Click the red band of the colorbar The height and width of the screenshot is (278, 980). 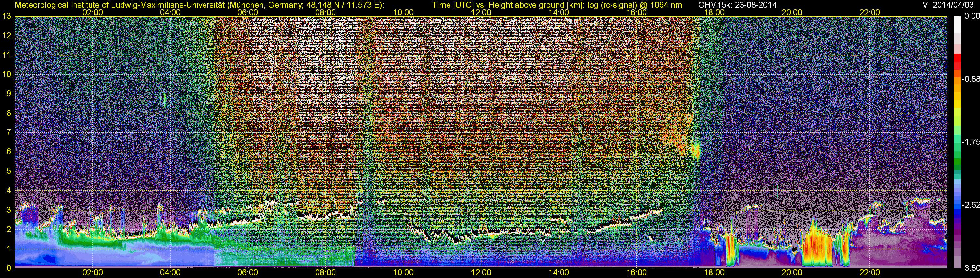tap(957, 61)
